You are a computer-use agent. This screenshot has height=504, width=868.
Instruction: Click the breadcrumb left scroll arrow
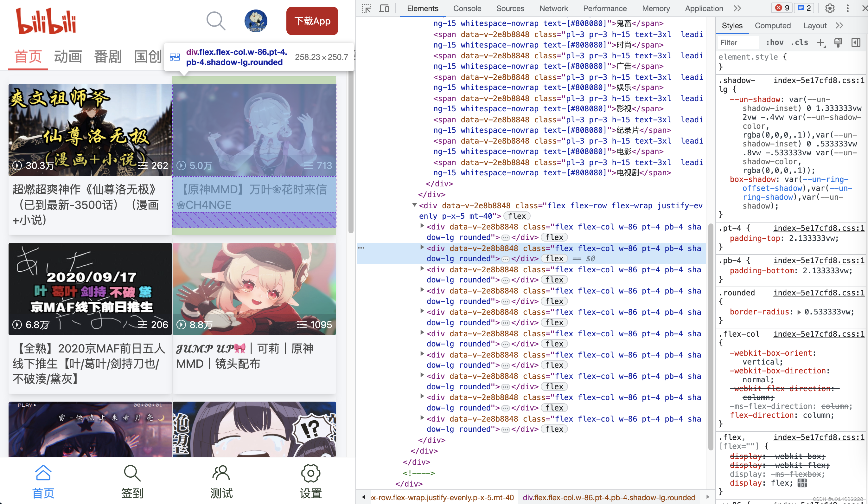tap(363, 497)
